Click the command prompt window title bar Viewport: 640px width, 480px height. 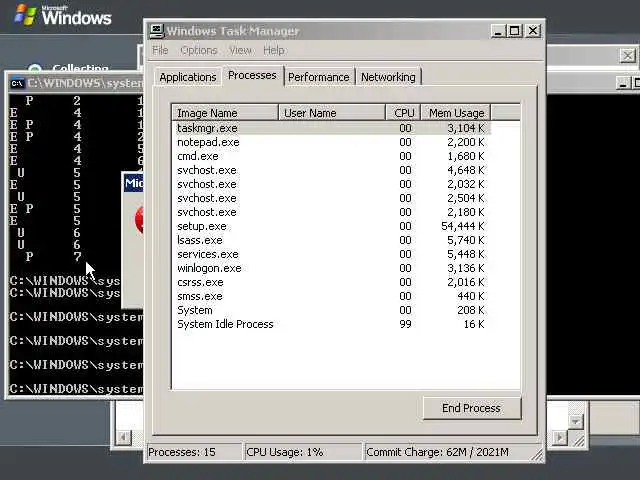(x=76, y=83)
